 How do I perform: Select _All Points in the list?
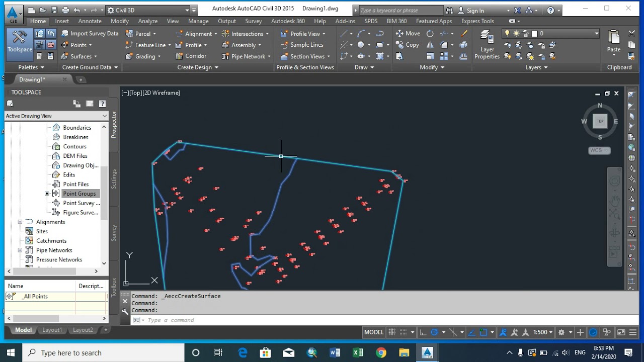pyautogui.click(x=36, y=296)
